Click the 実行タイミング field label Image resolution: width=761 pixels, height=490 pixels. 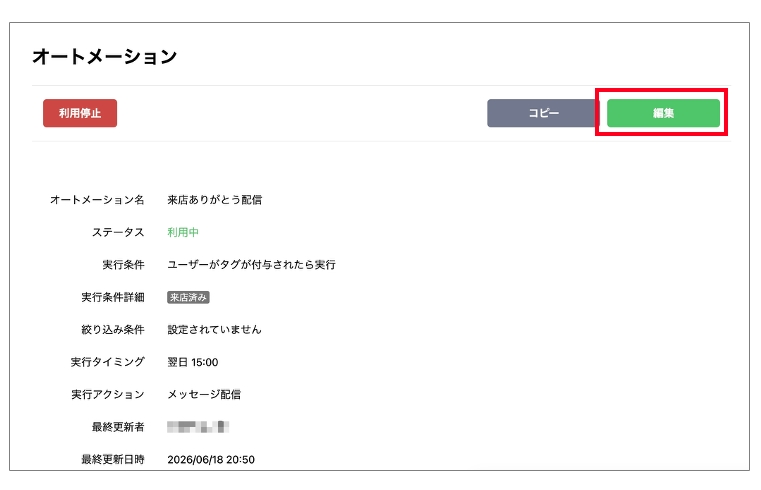click(x=108, y=362)
